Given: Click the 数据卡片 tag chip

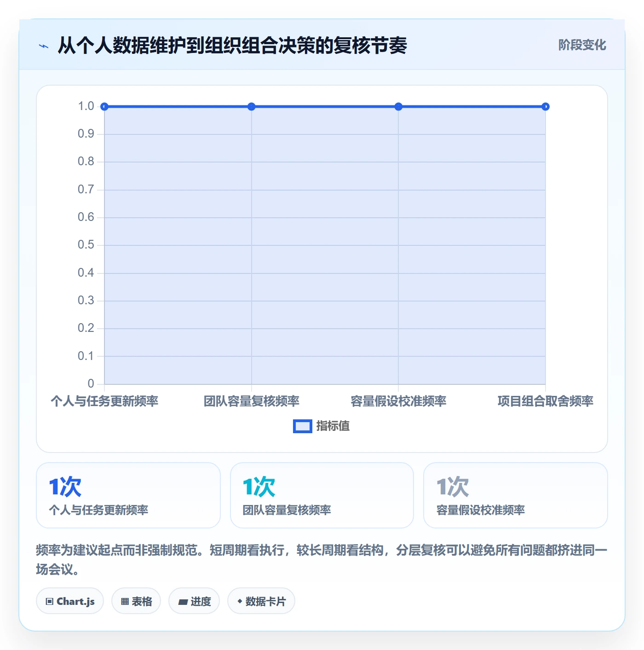Looking at the screenshot, I should [261, 601].
